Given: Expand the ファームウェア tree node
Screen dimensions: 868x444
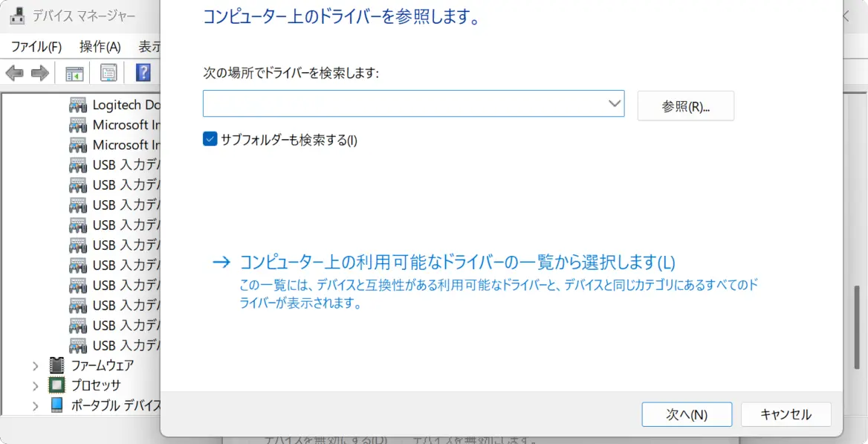Looking at the screenshot, I should pos(35,366).
